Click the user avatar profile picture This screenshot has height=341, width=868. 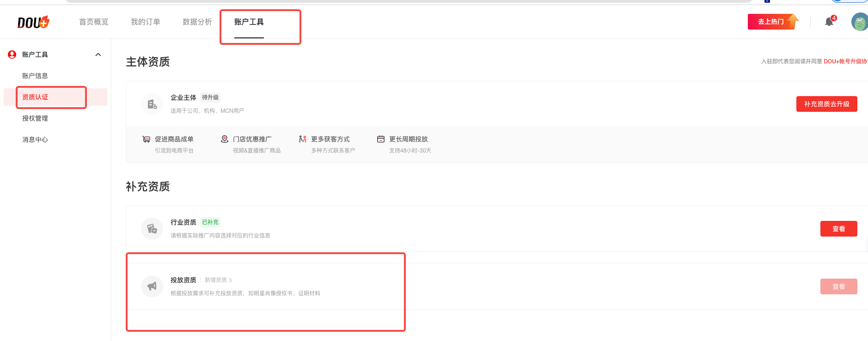[859, 22]
